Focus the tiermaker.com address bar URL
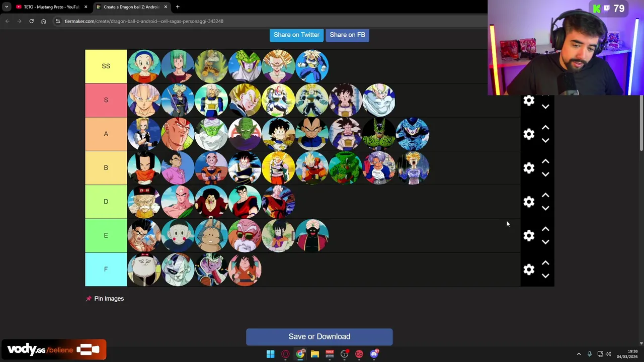644x362 pixels. pos(144,21)
